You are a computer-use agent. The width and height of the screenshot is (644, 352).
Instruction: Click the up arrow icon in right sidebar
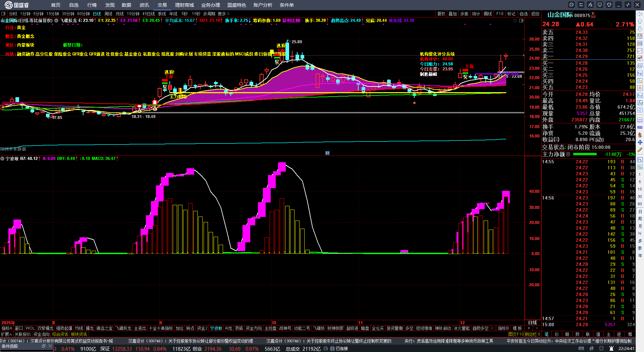[x=640, y=21]
